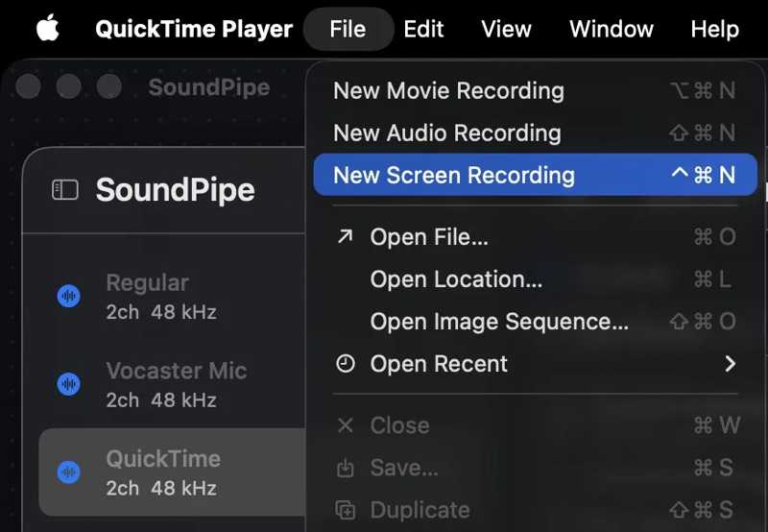This screenshot has height=532, width=768.
Task: Select Open Location… menu entry
Action: tap(535, 279)
